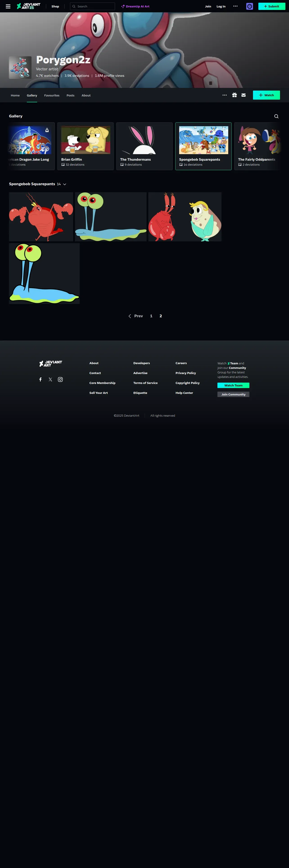Screen dimensions: 289x868
Task: Open the Posts tab
Action: pos(70,95)
